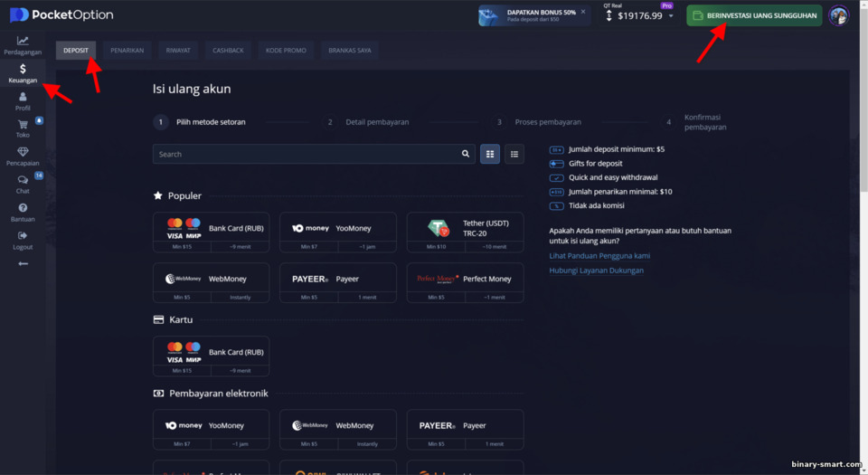Click 'Jumlah deposit minimum: $5' text
The height and width of the screenshot is (475, 868).
[x=616, y=149]
